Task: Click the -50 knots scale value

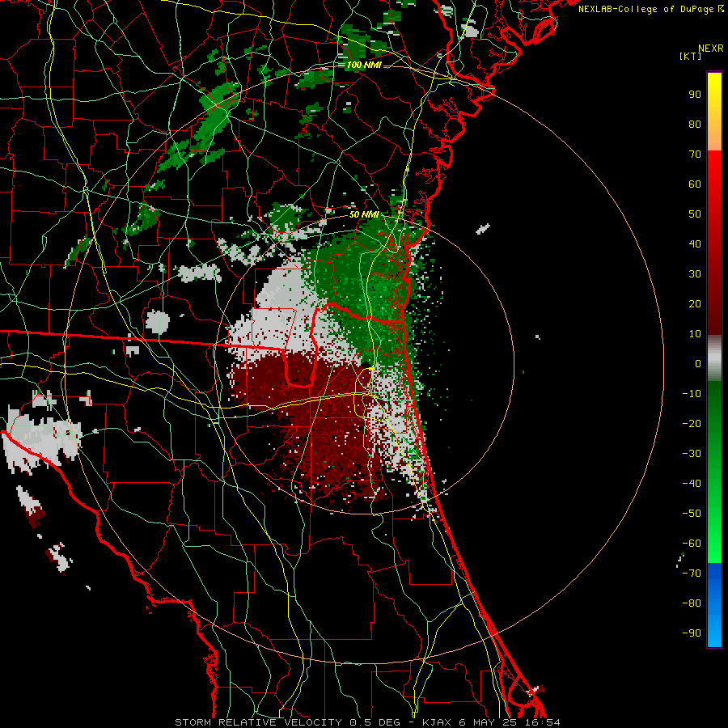Action: (x=692, y=514)
